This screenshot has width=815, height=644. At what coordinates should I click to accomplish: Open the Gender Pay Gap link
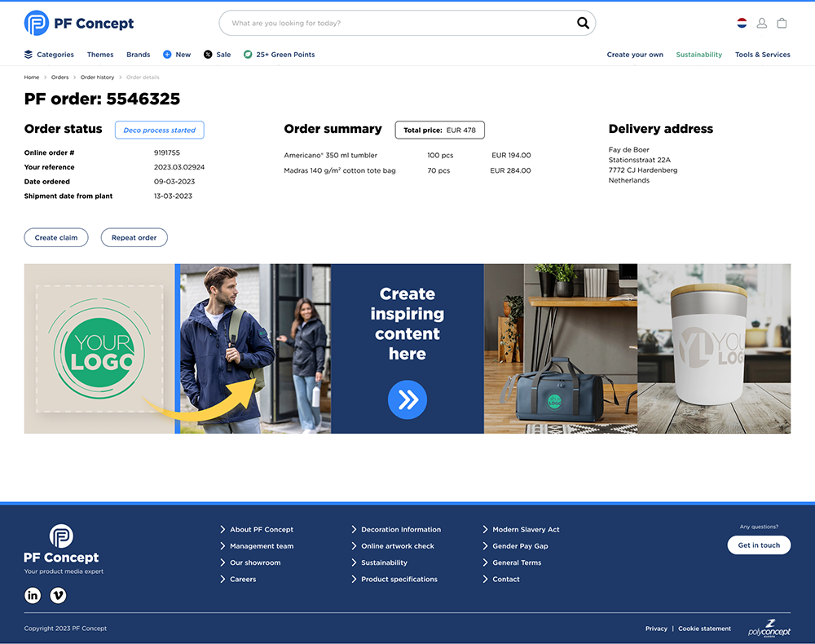520,545
